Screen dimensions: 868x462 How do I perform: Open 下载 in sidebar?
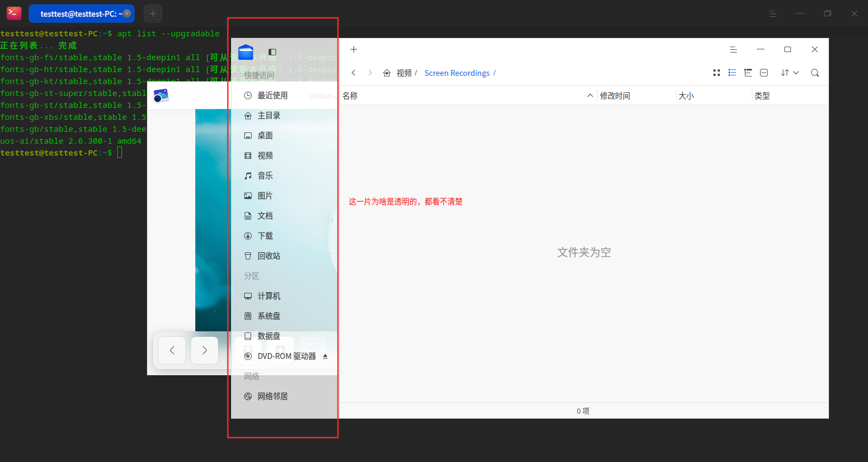pyautogui.click(x=284, y=236)
